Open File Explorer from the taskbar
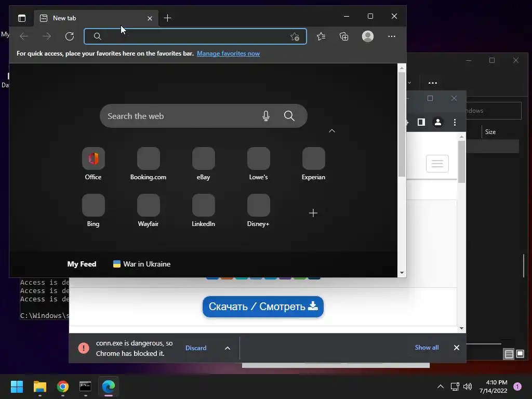532x399 pixels. tap(39, 387)
